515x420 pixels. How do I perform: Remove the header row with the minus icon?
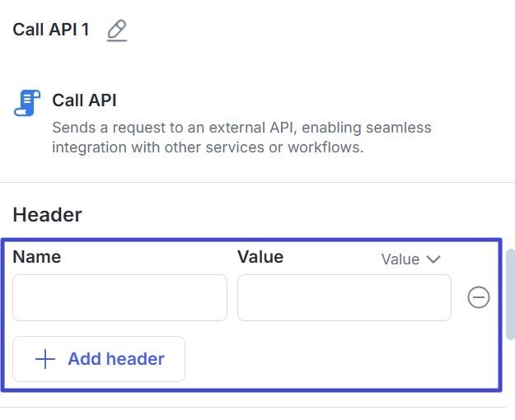[479, 297]
